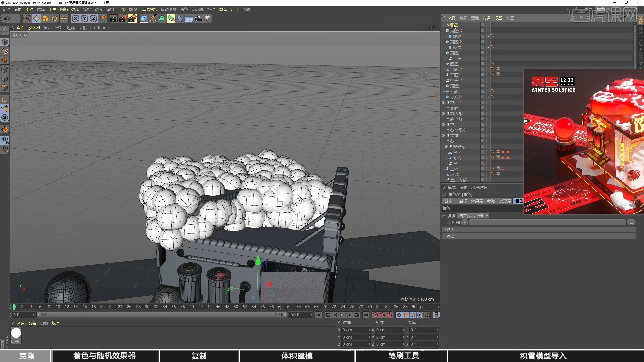Toggle the Z axis lock
The width and height of the screenshot is (644, 362).
(94, 19)
